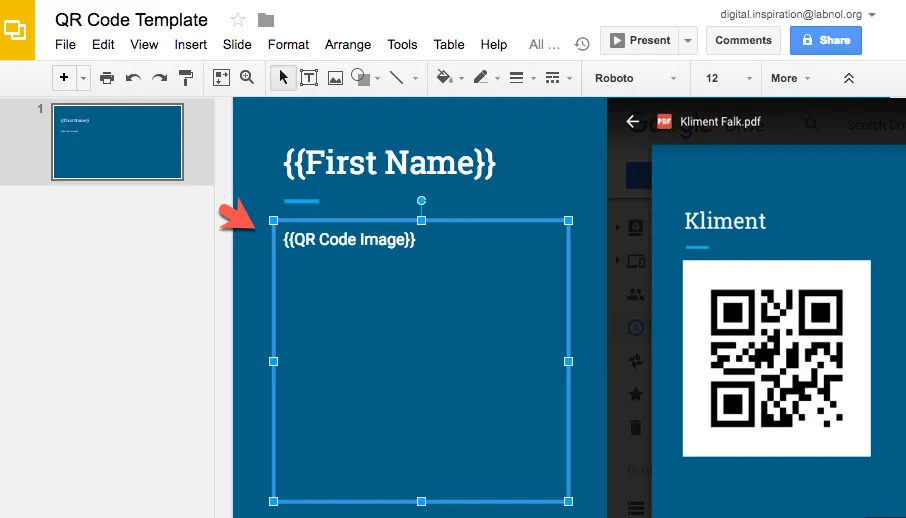Expand the More toolbar options
Image resolution: width=906 pixels, height=518 pixels.
pyautogui.click(x=790, y=78)
